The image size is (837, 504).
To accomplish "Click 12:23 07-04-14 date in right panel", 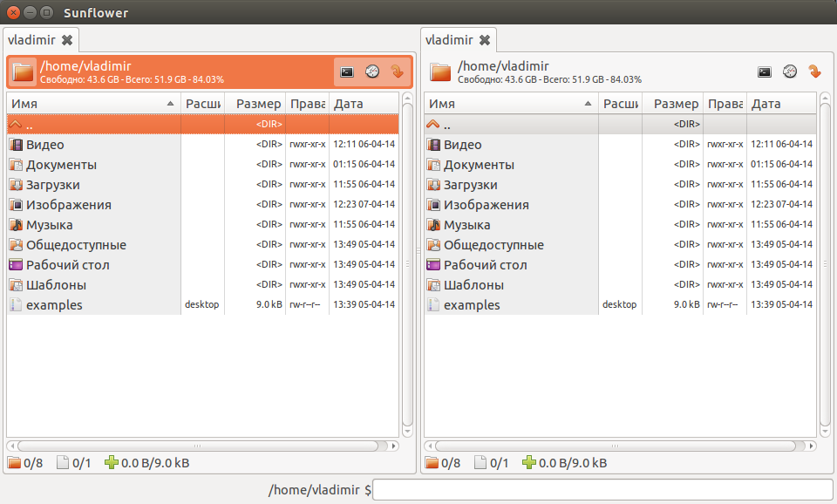I will (x=781, y=205).
